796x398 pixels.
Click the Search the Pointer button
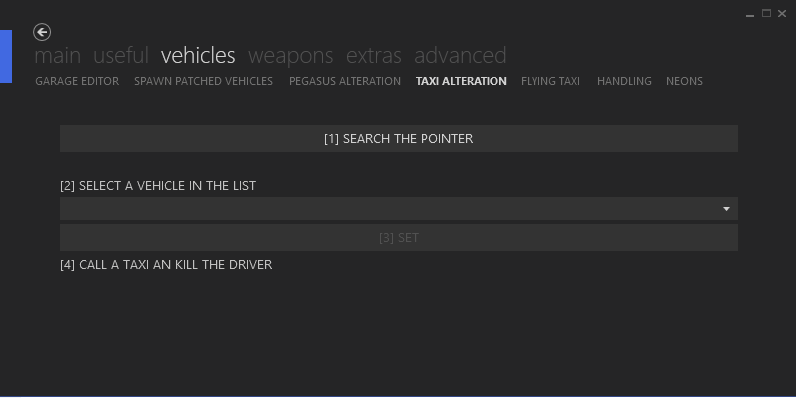(x=399, y=139)
